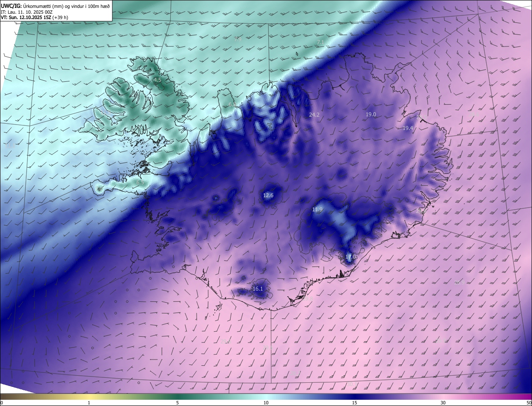Click the '30' label on the color scale
The height and width of the screenshot is (406, 532).
tap(443, 403)
